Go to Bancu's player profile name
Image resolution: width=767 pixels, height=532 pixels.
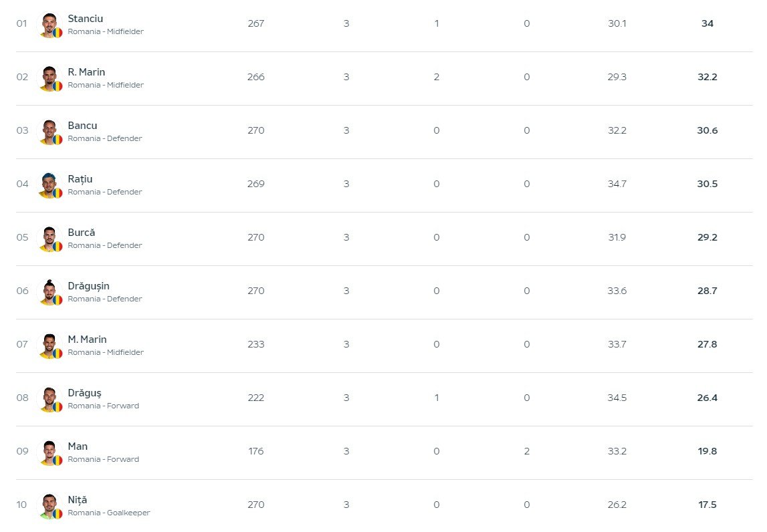[82, 125]
